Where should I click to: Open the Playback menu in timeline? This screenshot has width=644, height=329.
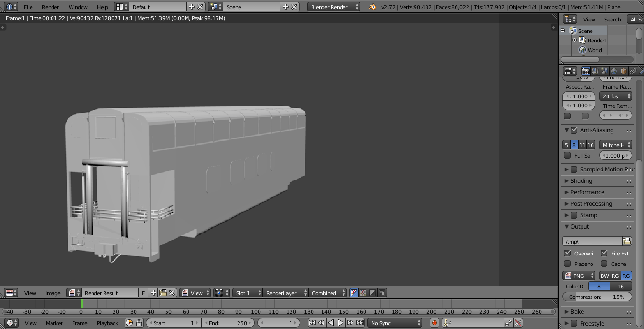point(107,323)
